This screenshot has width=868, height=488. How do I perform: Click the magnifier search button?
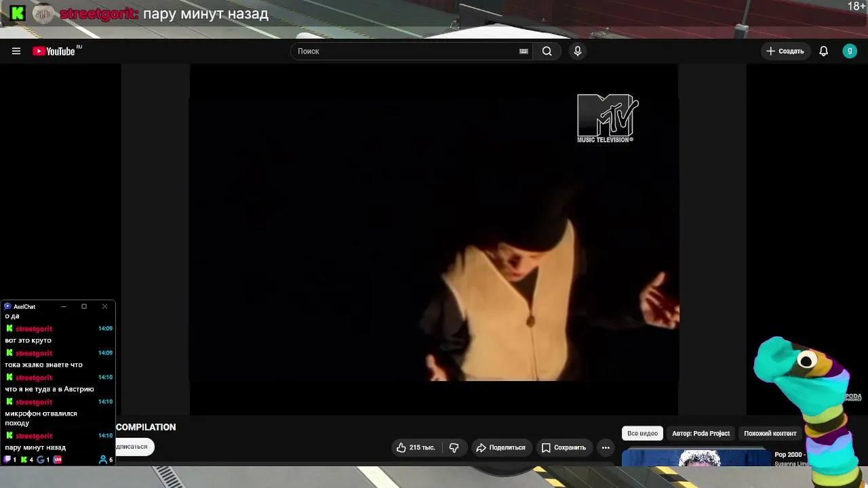(x=547, y=51)
